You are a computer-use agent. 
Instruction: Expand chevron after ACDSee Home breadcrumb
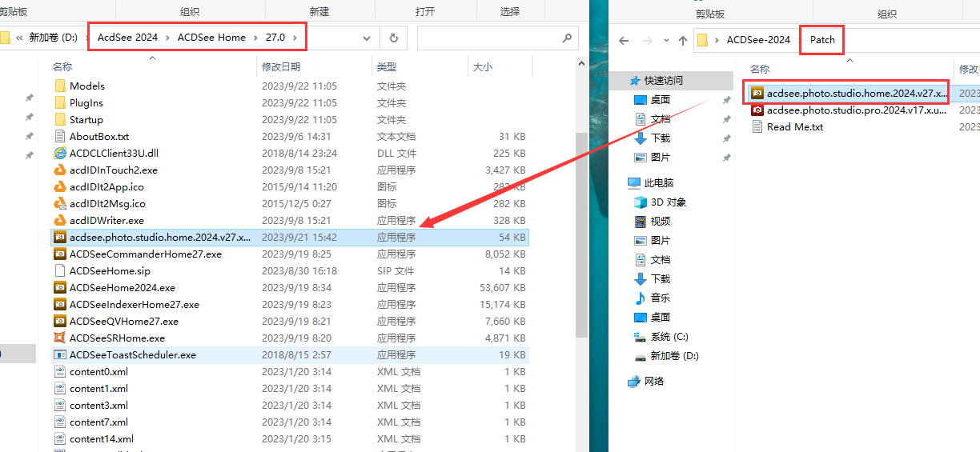pyautogui.click(x=256, y=38)
